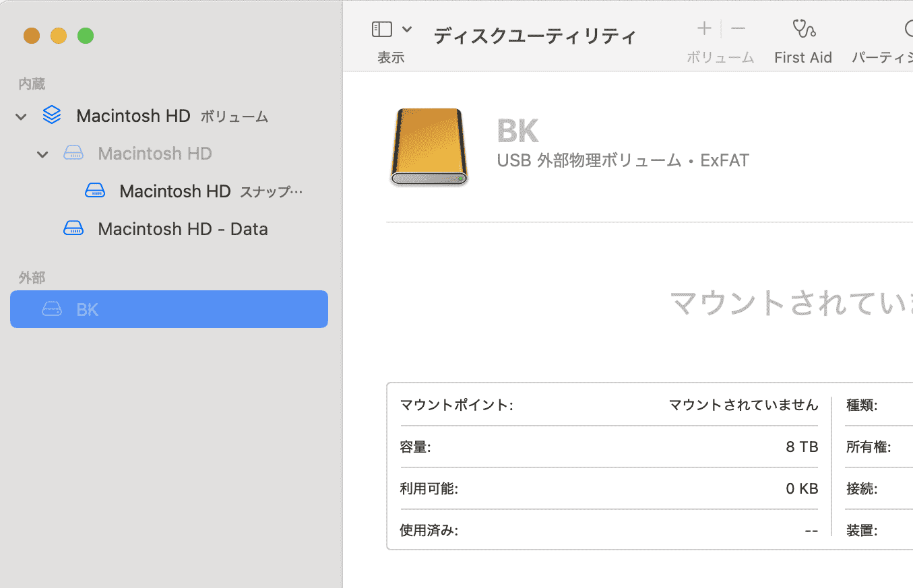Click the 装置: label
This screenshot has width=913, height=588.
862,531
